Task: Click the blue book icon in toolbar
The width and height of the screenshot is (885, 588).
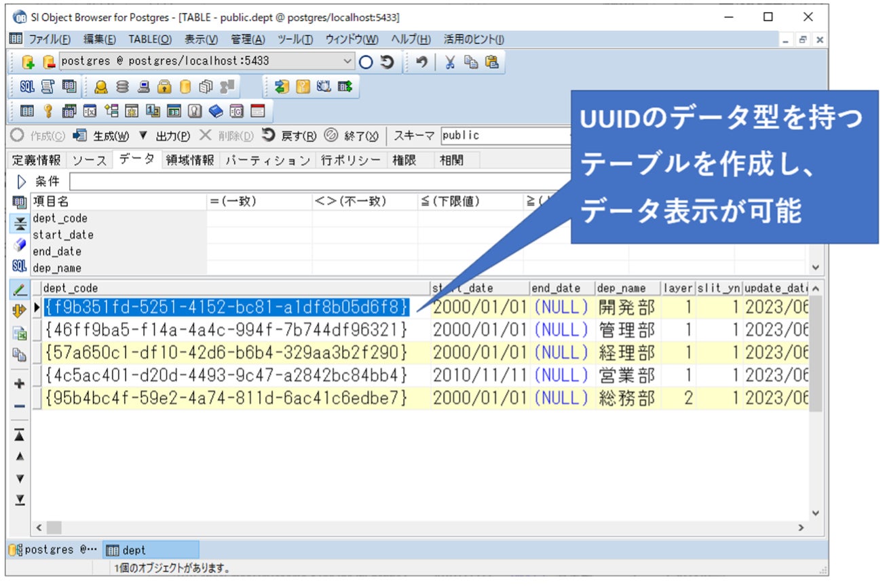Action: pyautogui.click(x=216, y=111)
